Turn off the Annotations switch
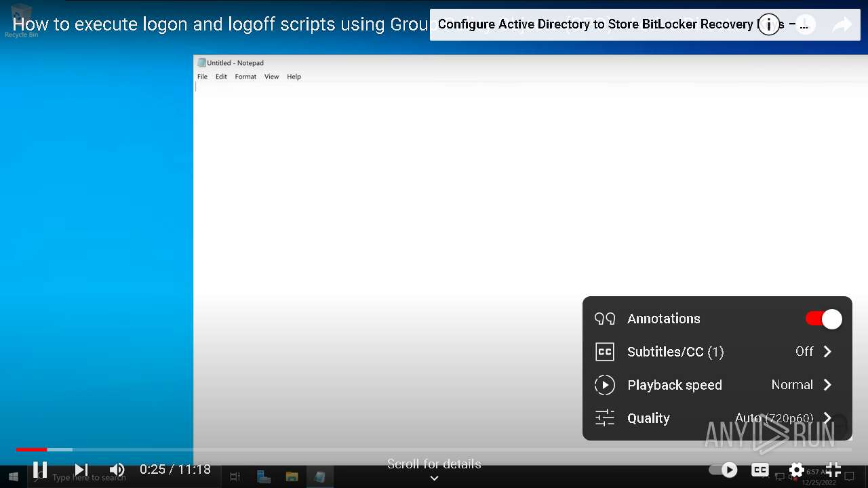Viewport: 868px width, 488px height. [x=824, y=319]
